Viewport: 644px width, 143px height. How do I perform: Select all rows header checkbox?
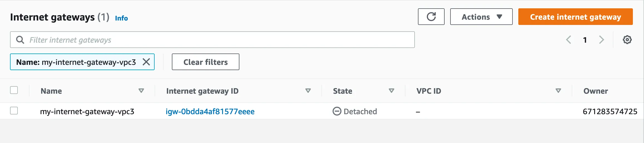(x=14, y=90)
